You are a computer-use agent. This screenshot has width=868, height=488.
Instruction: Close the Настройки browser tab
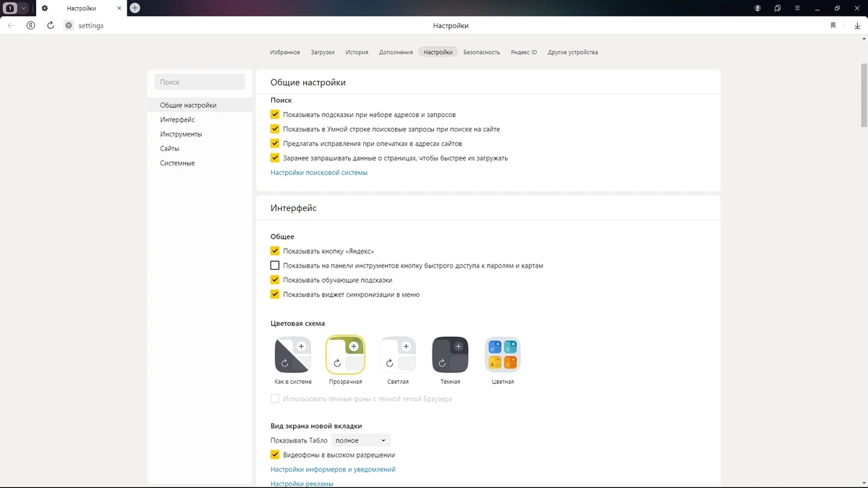click(x=119, y=8)
